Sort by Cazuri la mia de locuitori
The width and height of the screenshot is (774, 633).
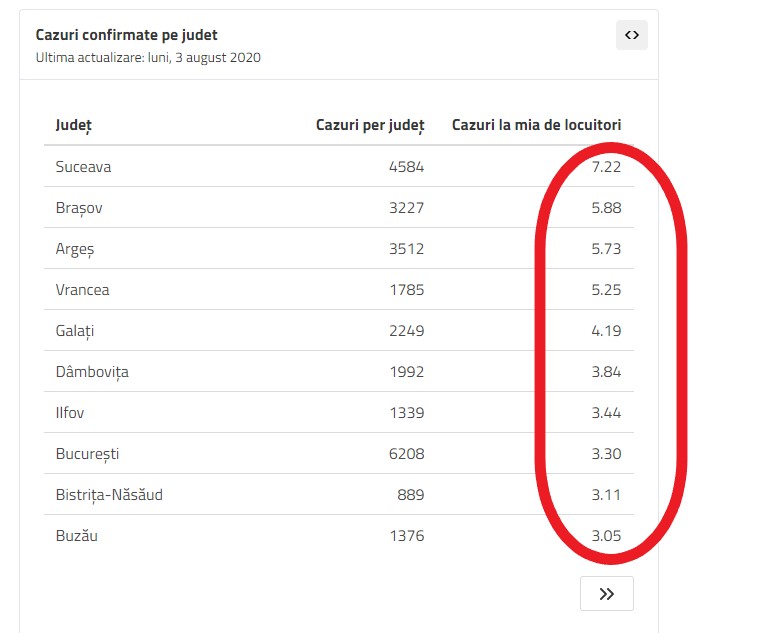coord(536,125)
